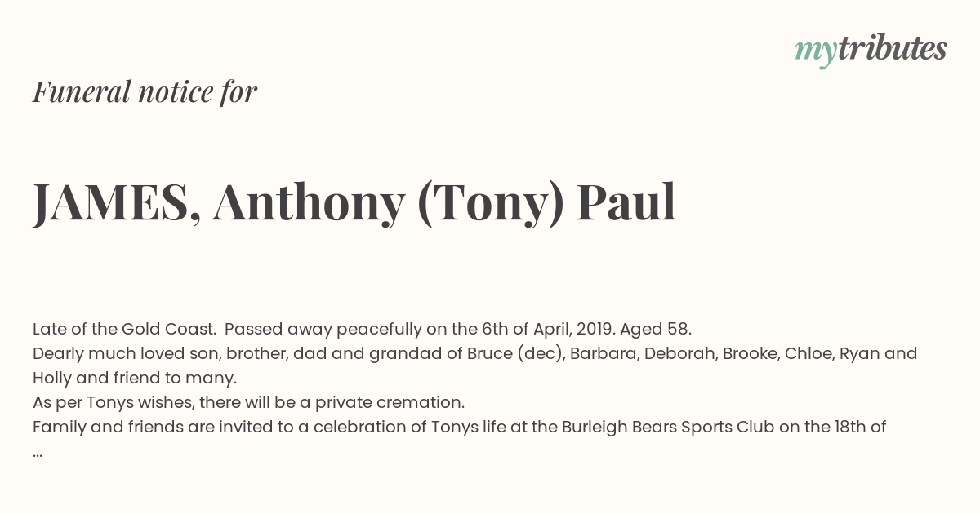Image resolution: width=980 pixels, height=514 pixels.
Task: Click the "Late of the Gold Coast" text
Action: click(x=124, y=329)
